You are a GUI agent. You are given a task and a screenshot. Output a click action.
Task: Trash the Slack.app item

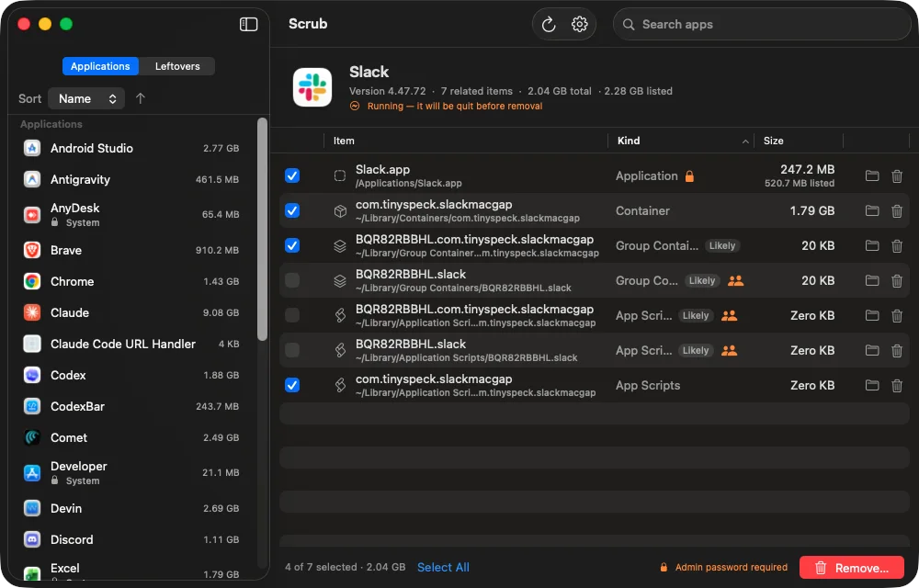click(x=897, y=175)
